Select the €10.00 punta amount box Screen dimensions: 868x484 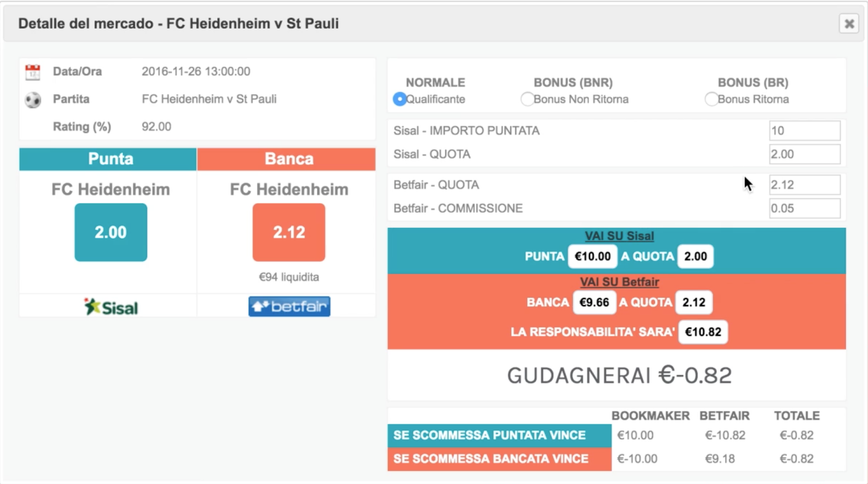pyautogui.click(x=592, y=256)
